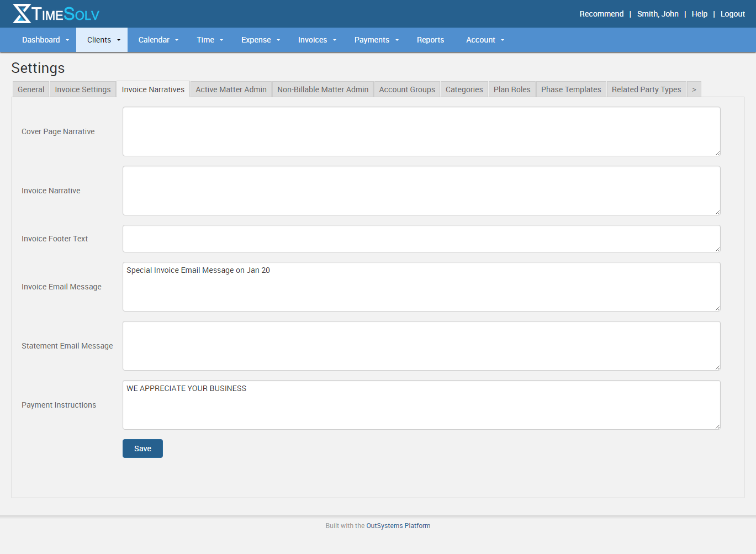Open the Non-Billable Matter Admin tab

[323, 89]
